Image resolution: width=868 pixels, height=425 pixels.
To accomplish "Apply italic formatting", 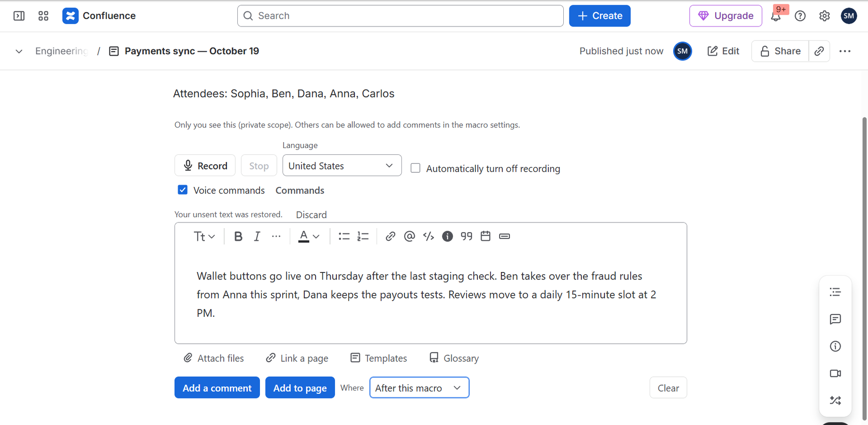I will (x=257, y=236).
